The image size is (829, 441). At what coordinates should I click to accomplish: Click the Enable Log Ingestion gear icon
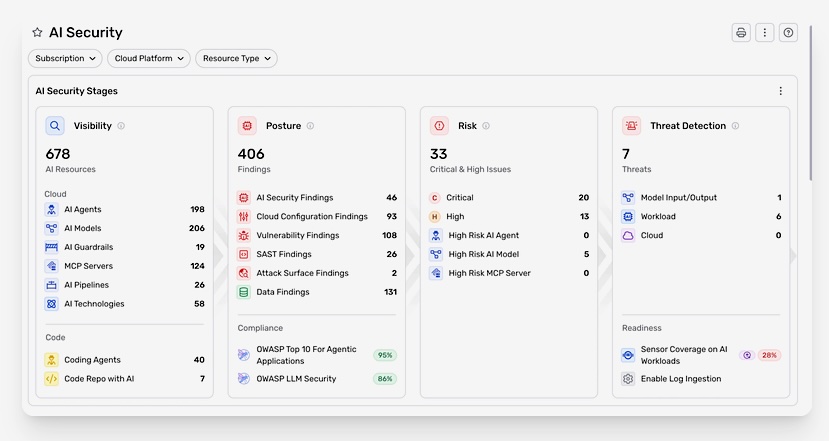point(628,379)
